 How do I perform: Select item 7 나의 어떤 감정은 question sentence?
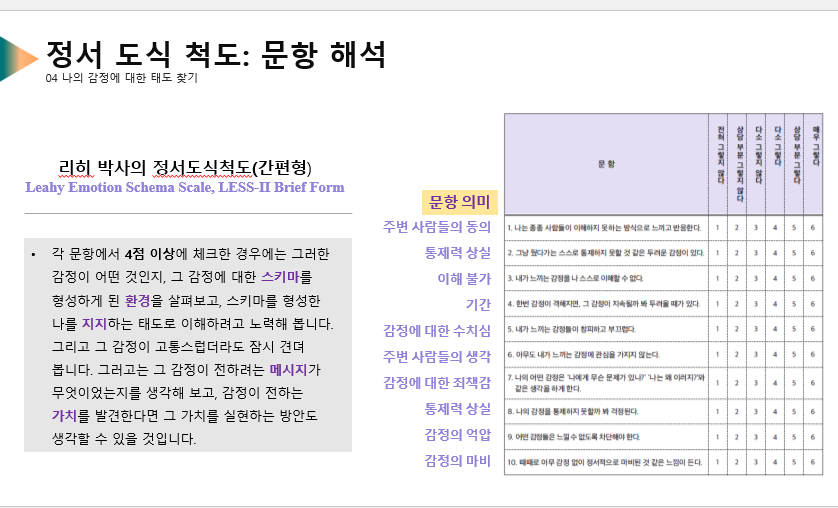click(606, 383)
